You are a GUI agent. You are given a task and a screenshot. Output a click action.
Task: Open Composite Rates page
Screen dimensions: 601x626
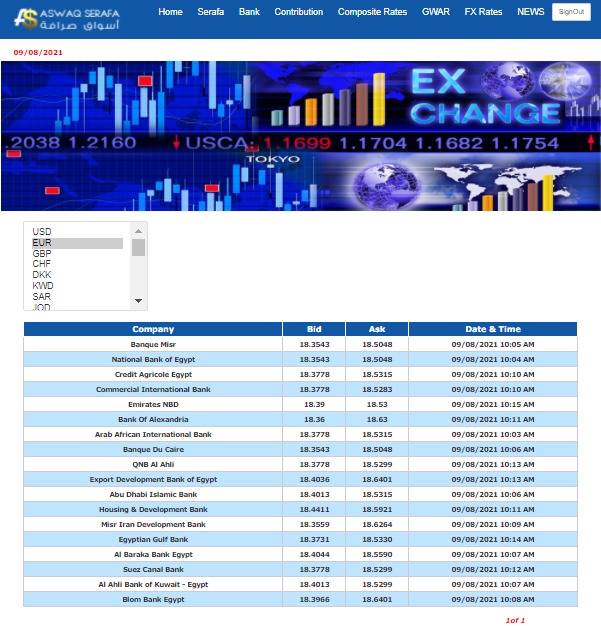point(372,12)
